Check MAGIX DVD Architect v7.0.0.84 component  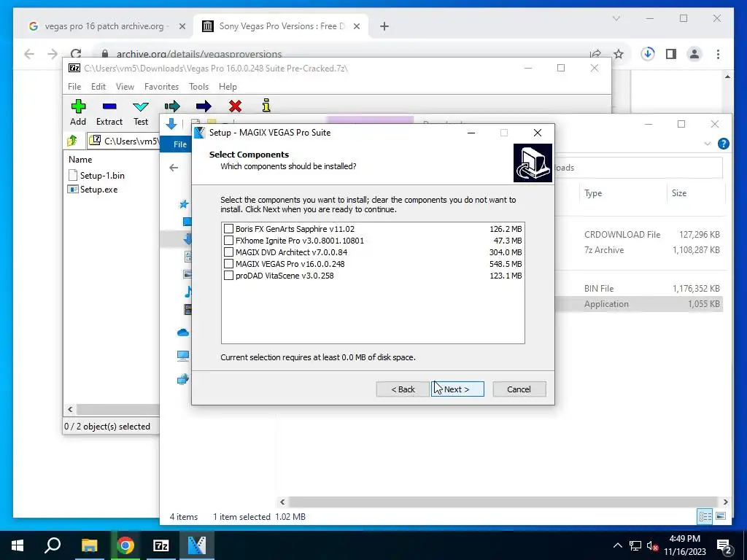[x=228, y=252]
